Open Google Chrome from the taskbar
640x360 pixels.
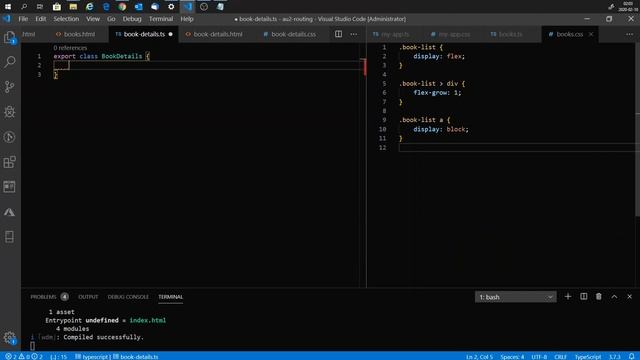122,7
